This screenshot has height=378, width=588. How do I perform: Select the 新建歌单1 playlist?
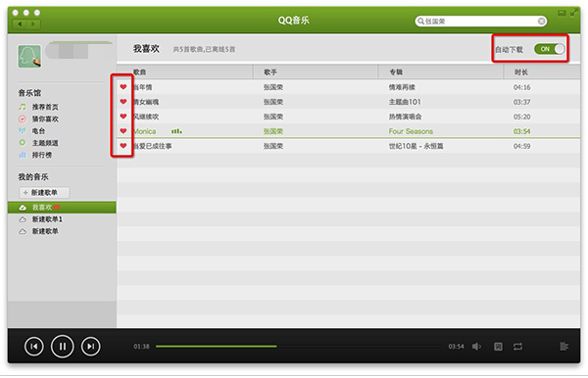[x=62, y=219]
